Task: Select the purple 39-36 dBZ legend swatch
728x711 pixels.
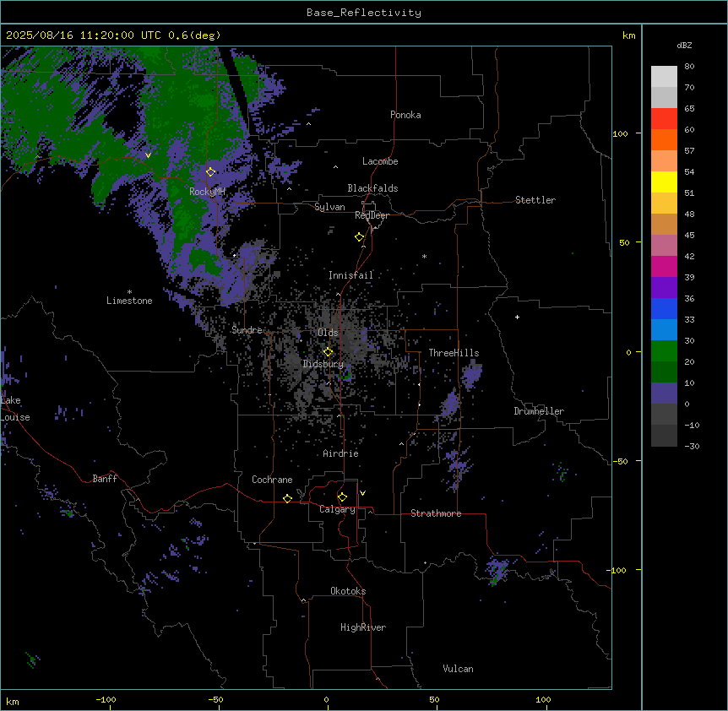Action: pyautogui.click(x=664, y=287)
